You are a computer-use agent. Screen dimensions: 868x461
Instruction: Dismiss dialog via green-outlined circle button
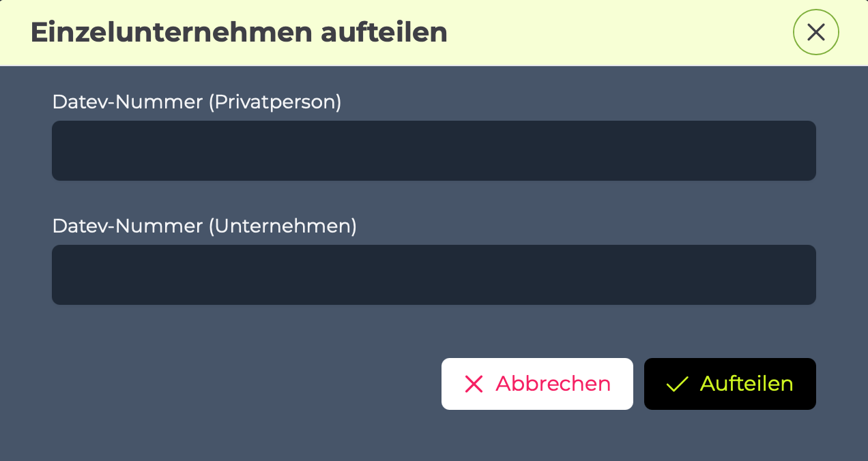pyautogui.click(x=815, y=32)
